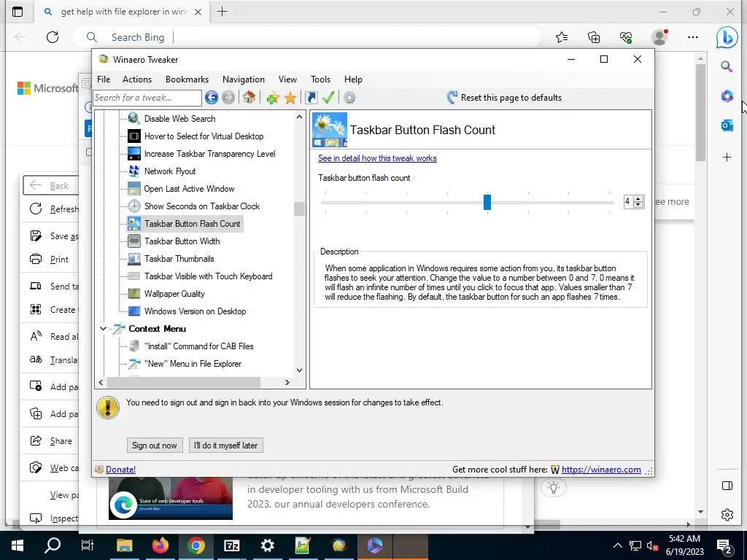The width and height of the screenshot is (747, 560).
Task: Open See in detail how this tweak works link
Action: point(377,158)
